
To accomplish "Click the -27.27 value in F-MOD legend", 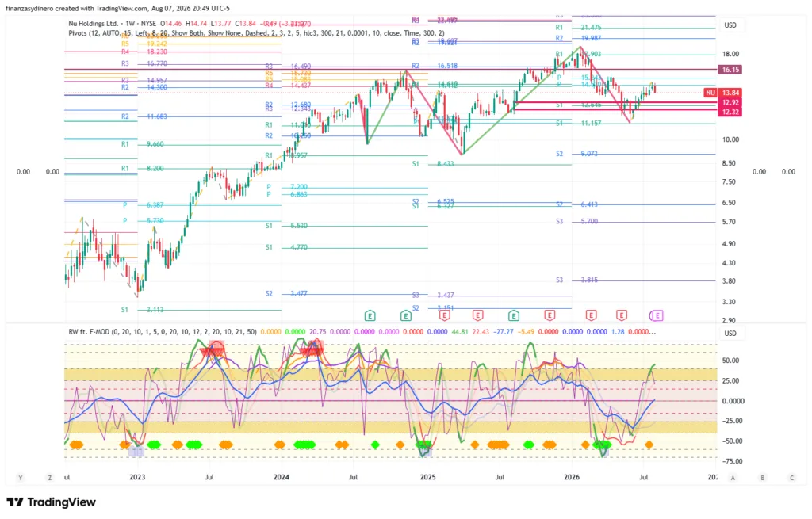I will (x=504, y=332).
